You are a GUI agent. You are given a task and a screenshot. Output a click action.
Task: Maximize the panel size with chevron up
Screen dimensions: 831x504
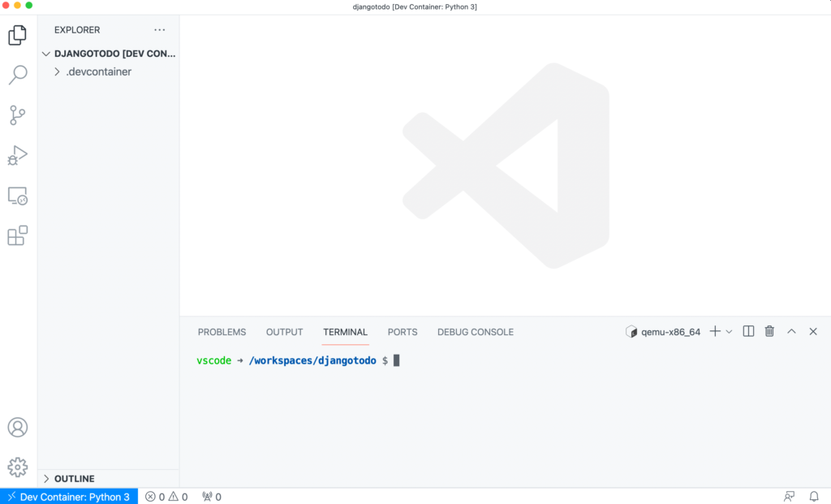(791, 331)
